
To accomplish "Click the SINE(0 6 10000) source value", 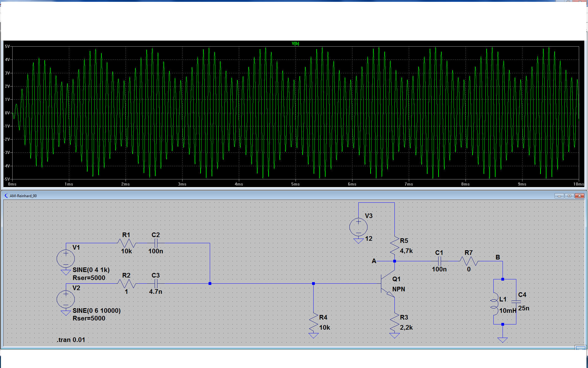I will pyautogui.click(x=96, y=311).
